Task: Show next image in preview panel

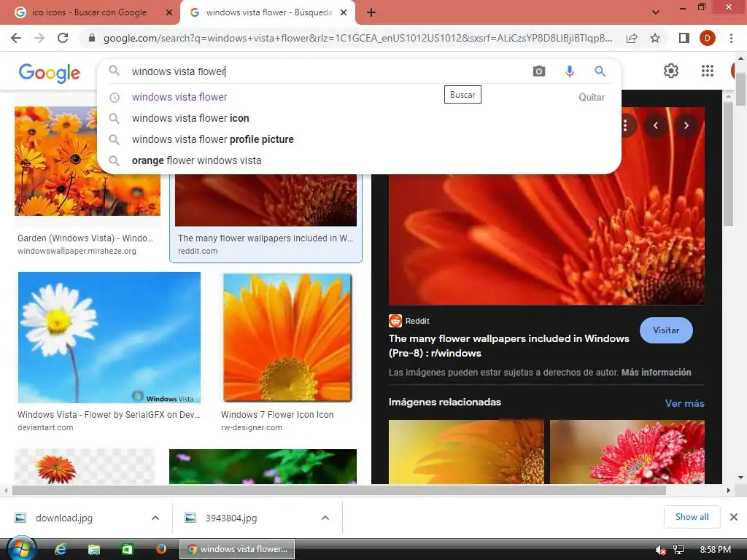Action: (686, 125)
